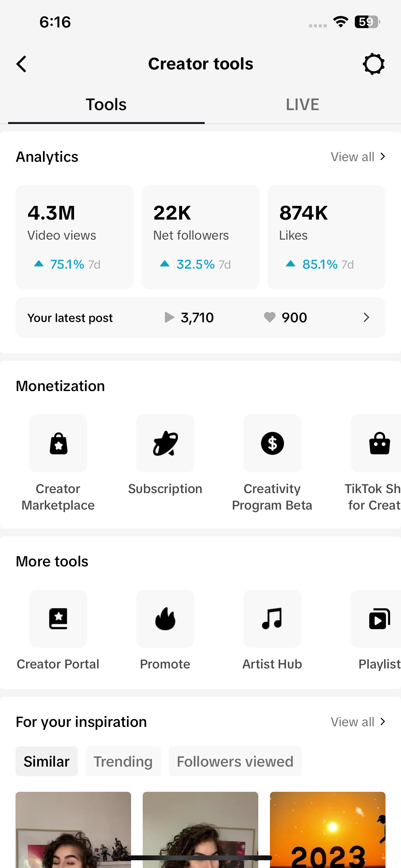Switch to the LIVE tab

click(x=302, y=104)
